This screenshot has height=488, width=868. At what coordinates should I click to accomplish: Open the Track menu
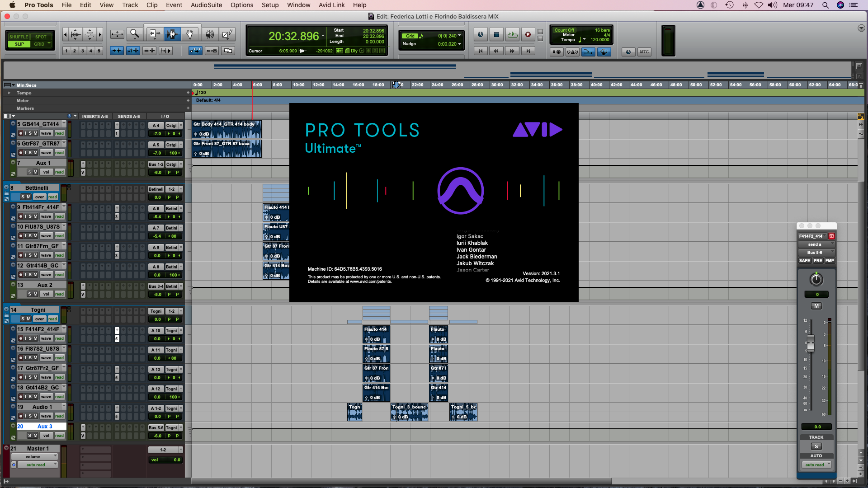click(130, 5)
